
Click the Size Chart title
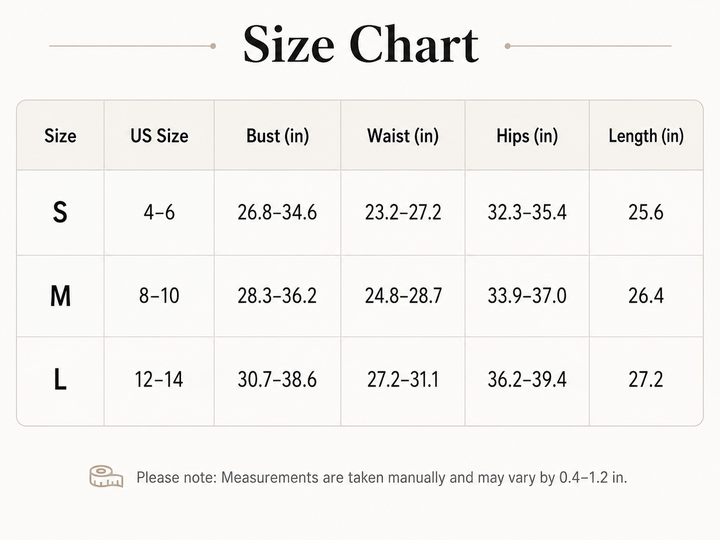pyautogui.click(x=360, y=45)
